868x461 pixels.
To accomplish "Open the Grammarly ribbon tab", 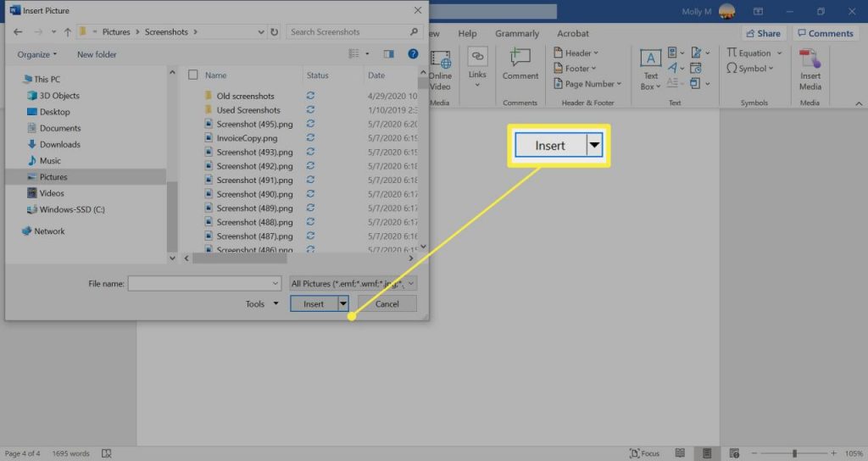I will pos(517,33).
